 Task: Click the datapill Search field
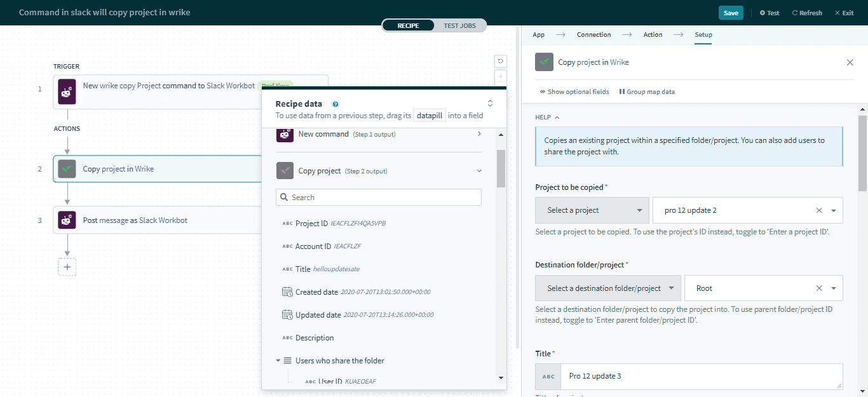pyautogui.click(x=379, y=198)
